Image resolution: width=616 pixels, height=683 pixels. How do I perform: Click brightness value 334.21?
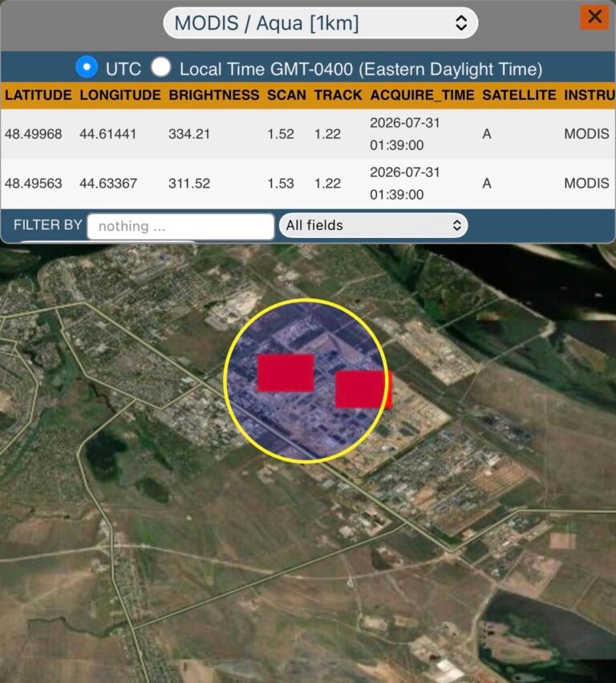tap(189, 134)
